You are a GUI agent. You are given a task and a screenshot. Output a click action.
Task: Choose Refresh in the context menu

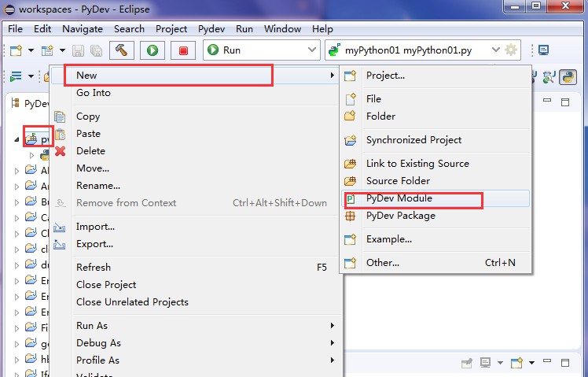coord(195,268)
